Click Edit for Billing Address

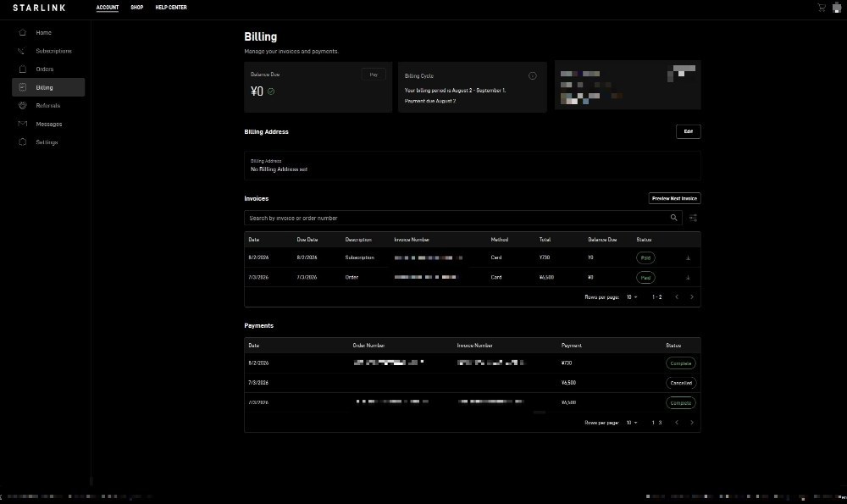click(688, 131)
